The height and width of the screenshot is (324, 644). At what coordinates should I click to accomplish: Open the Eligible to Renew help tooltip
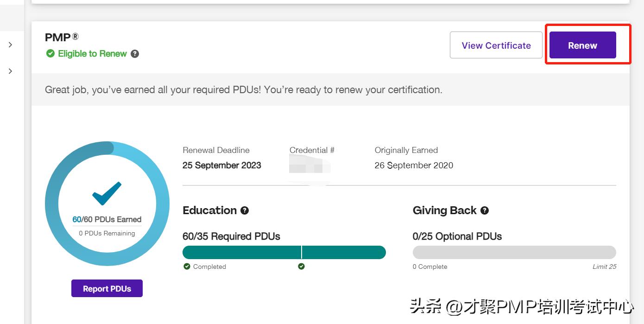(x=134, y=54)
